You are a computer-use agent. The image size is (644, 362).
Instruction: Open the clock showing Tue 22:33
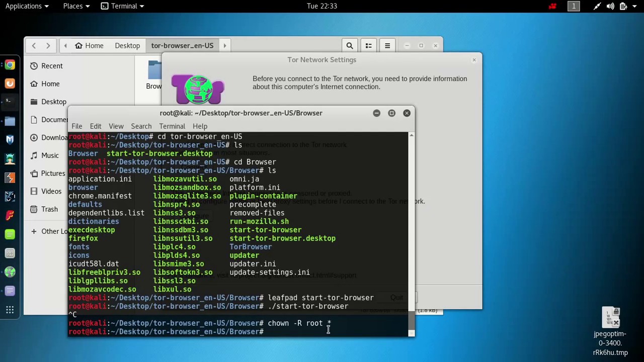(x=322, y=6)
